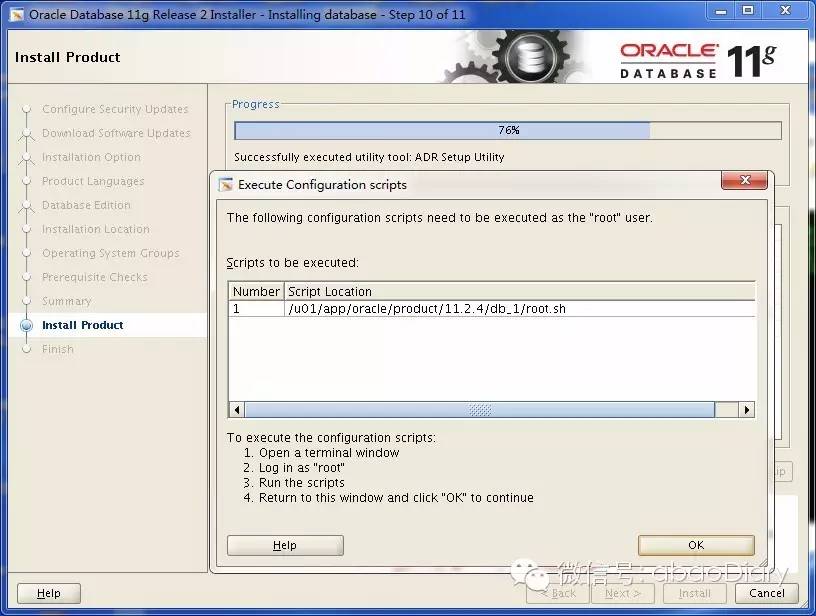
Task: Select Summary step in sidebar
Action: [67, 301]
